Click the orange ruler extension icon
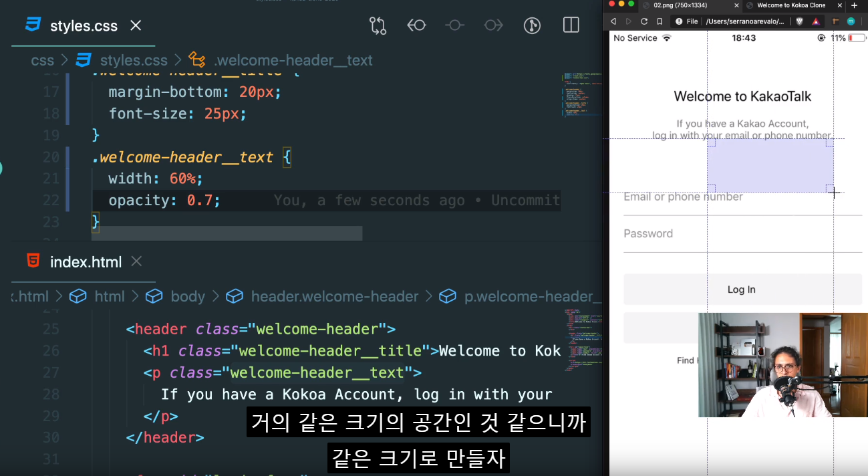The width and height of the screenshot is (868, 476). pos(837,21)
